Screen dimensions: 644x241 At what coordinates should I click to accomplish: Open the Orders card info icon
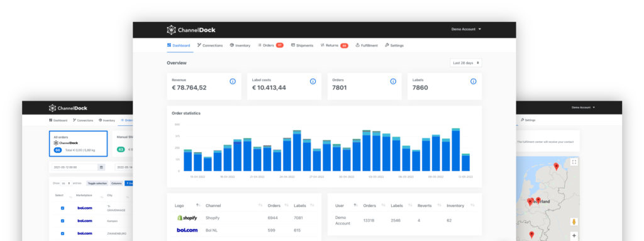tap(393, 81)
